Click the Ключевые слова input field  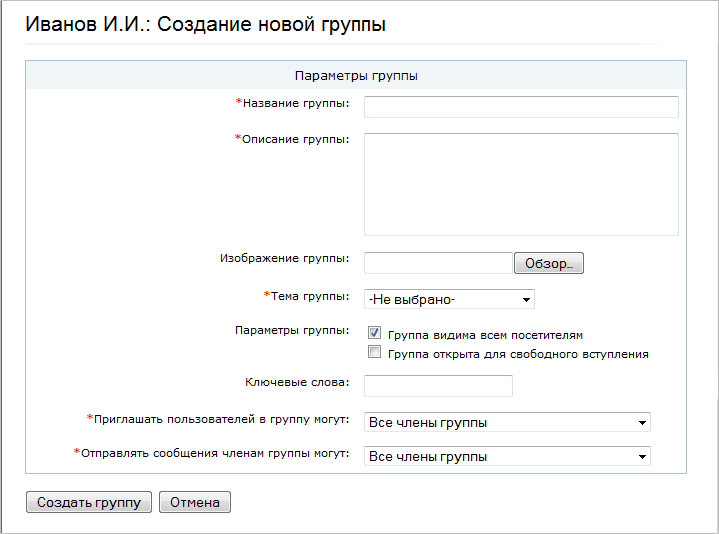[438, 386]
